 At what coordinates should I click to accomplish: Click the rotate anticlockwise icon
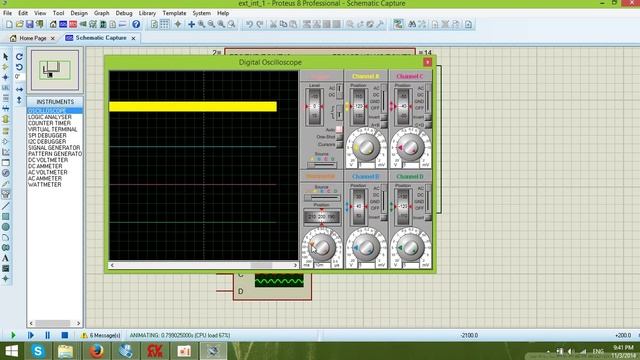pyautogui.click(x=19, y=67)
